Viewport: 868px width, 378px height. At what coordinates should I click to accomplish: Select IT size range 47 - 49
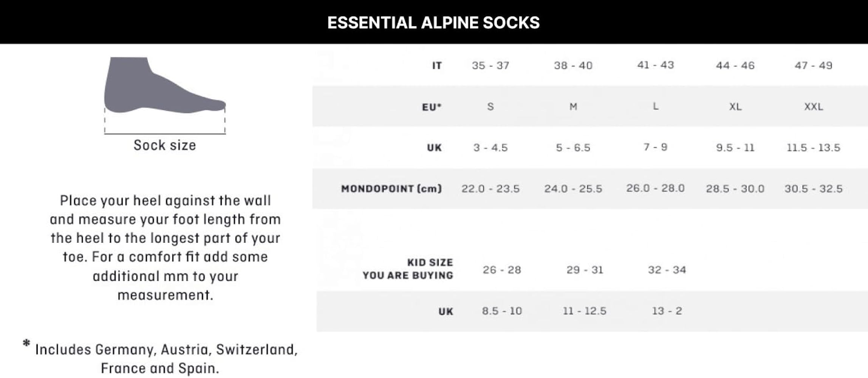tap(813, 66)
